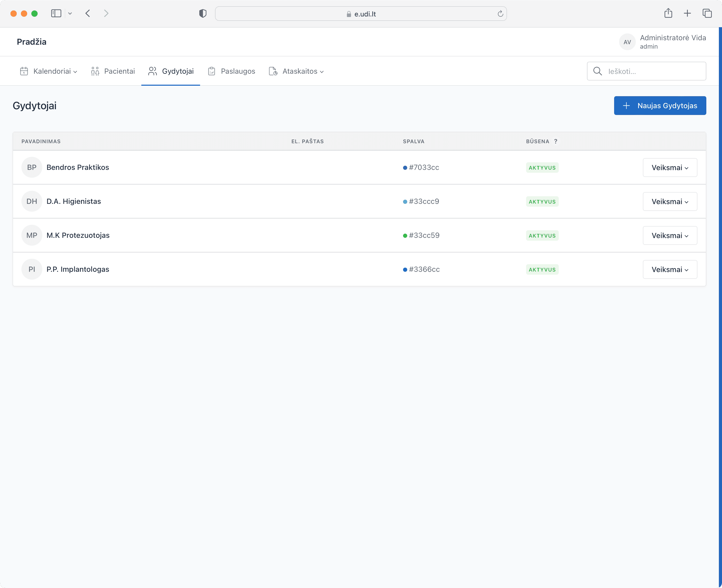This screenshot has width=722, height=588.
Task: Select the Gydytojai tab
Action: pyautogui.click(x=171, y=71)
